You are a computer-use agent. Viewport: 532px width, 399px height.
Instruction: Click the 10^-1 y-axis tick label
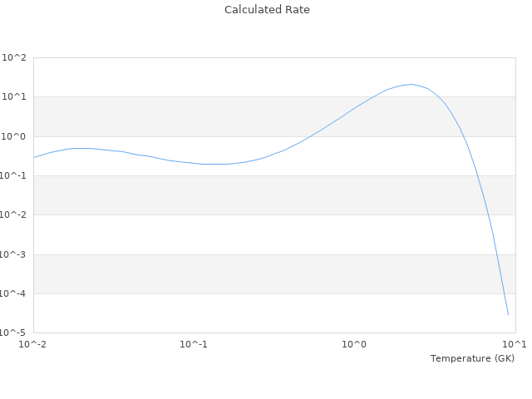pyautogui.click(x=13, y=176)
